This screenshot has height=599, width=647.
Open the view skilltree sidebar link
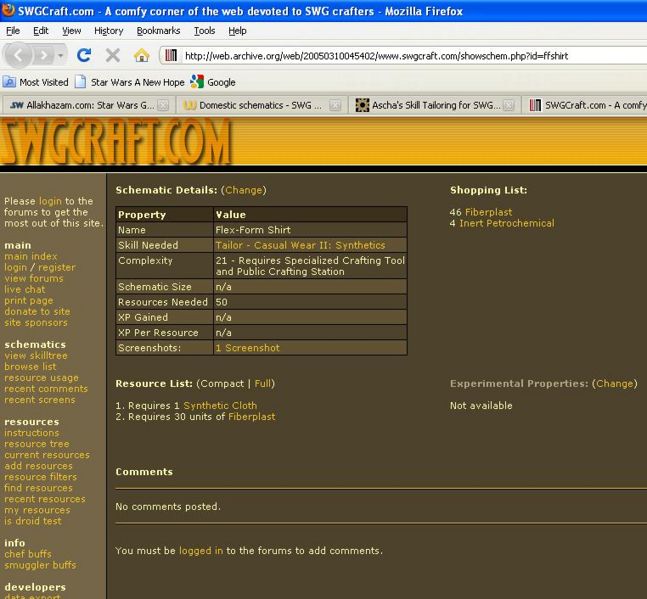tap(36, 356)
